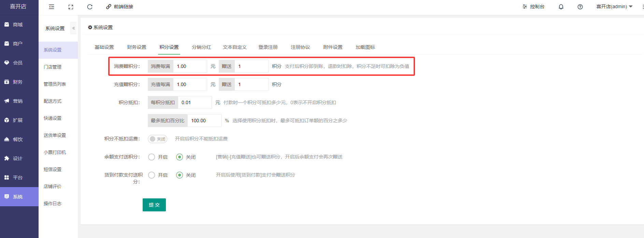Switch to the 加载图标 tab
The image size is (644, 238).
[365, 47]
